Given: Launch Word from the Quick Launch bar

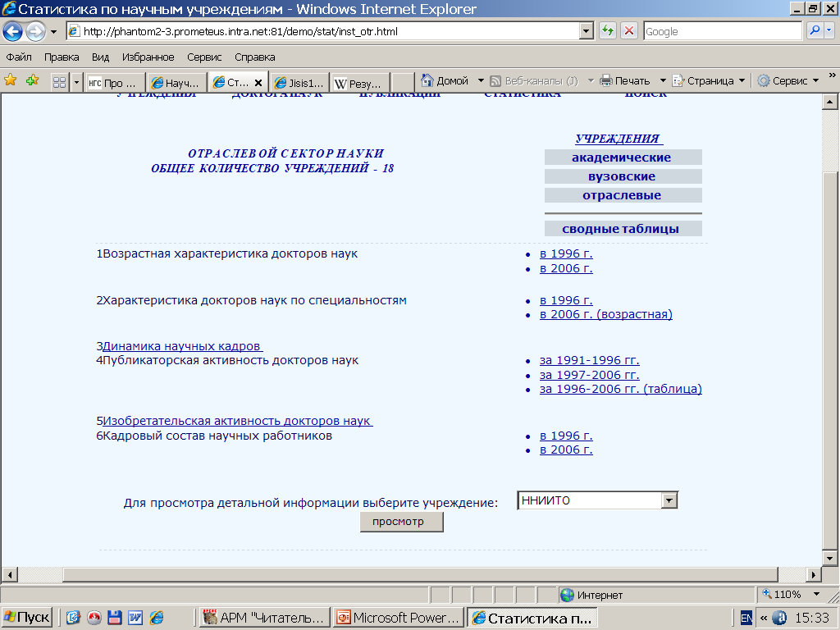Looking at the screenshot, I should [135, 618].
